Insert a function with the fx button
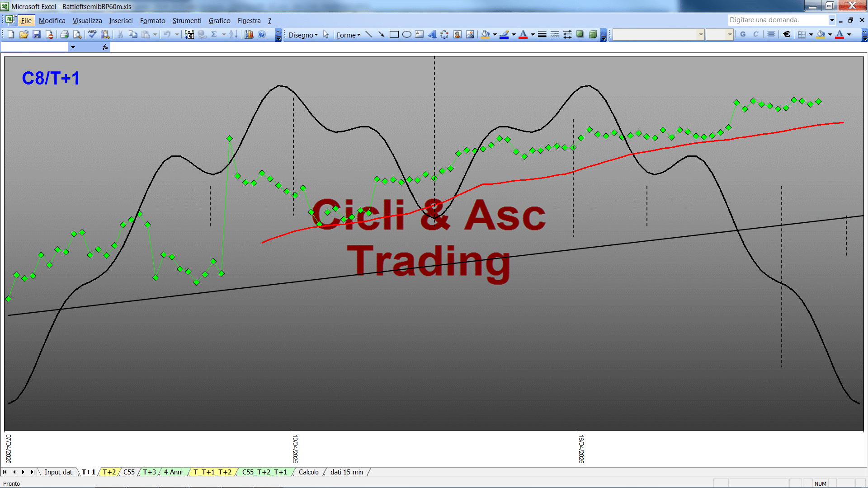Viewport: 868px width, 488px height. pyautogui.click(x=105, y=47)
